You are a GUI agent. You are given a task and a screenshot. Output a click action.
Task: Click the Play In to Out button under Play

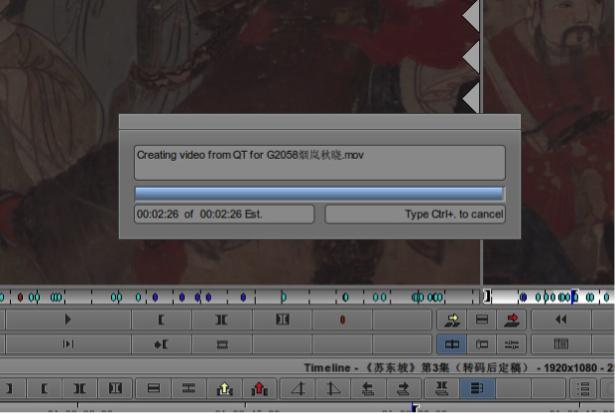tap(68, 344)
